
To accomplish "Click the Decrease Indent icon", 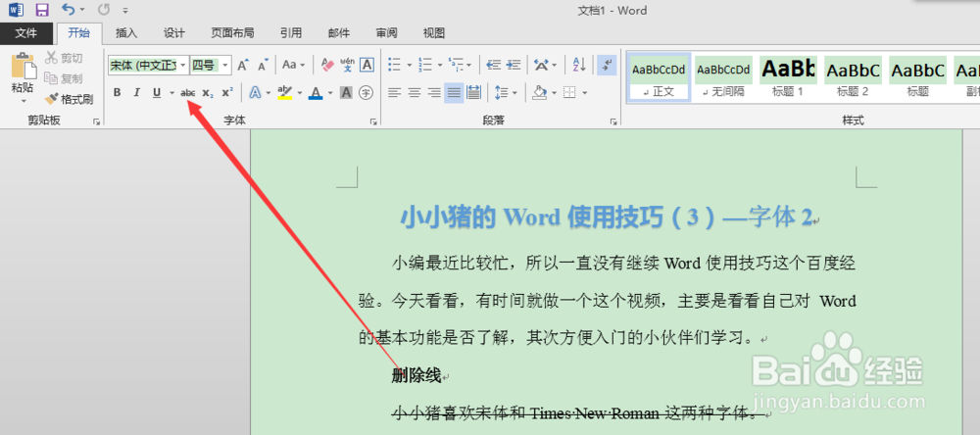I will coord(494,65).
